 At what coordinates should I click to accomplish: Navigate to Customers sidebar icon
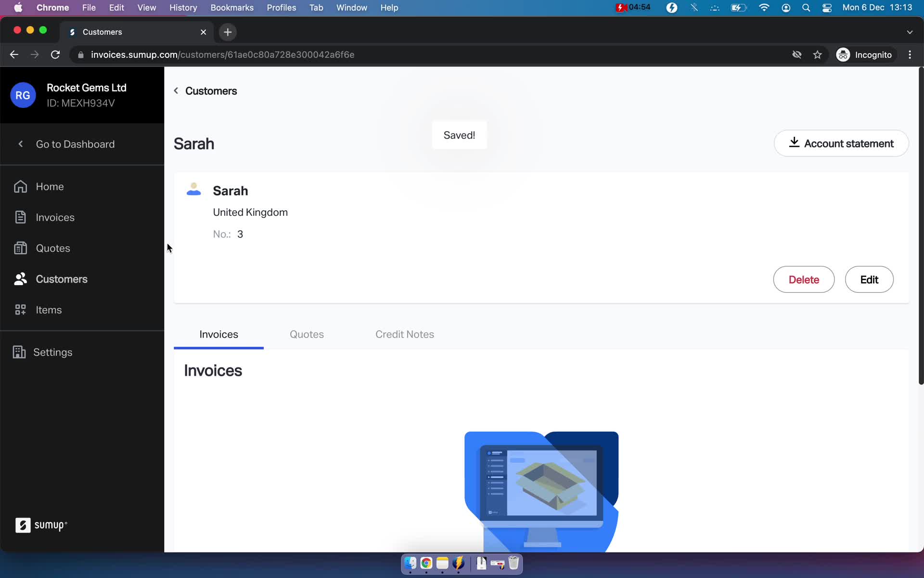pyautogui.click(x=20, y=278)
